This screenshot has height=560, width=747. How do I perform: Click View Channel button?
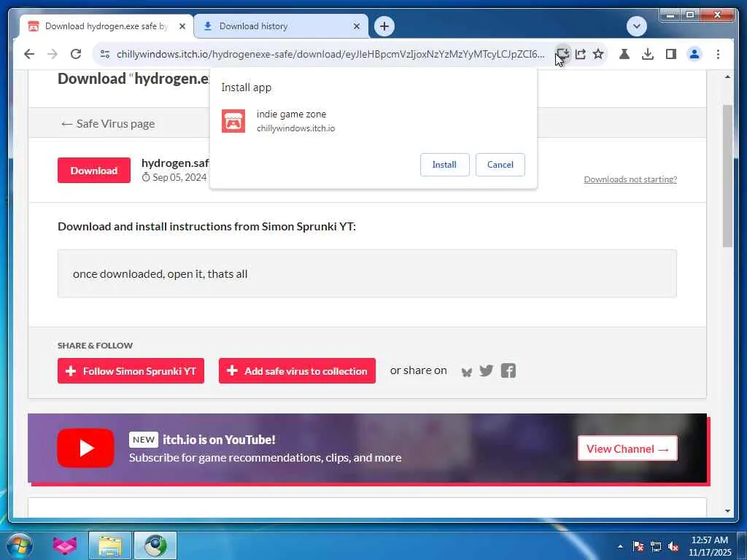(x=627, y=448)
